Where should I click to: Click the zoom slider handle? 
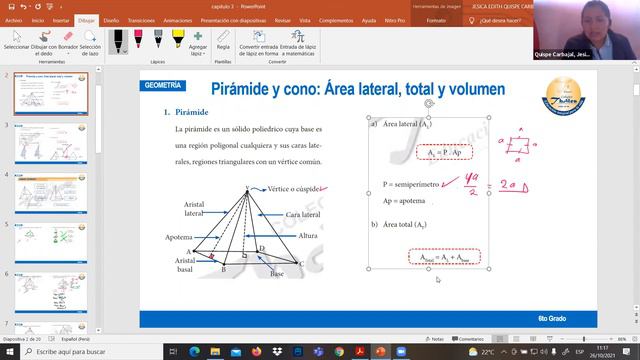[584, 339]
